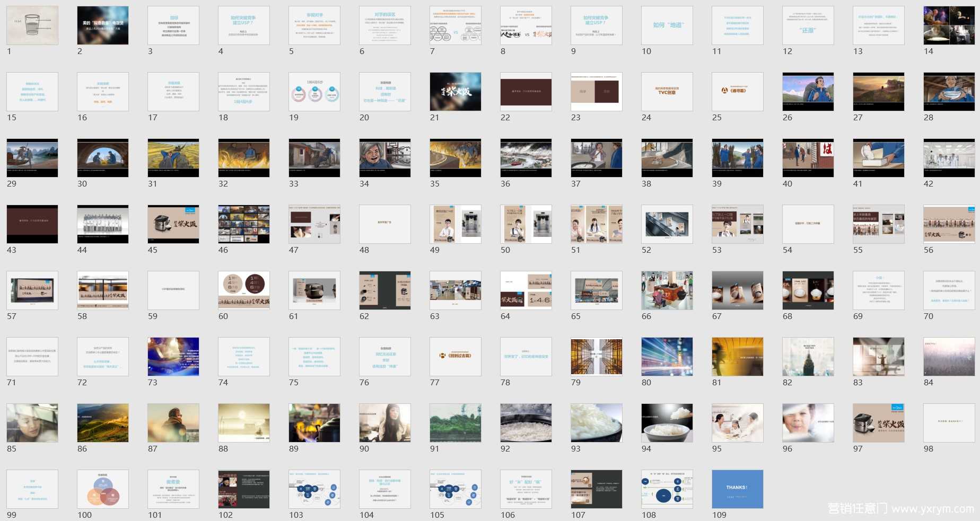Choose slide 108 diagram thumbnail
This screenshot has height=521, width=980.
pos(667,489)
